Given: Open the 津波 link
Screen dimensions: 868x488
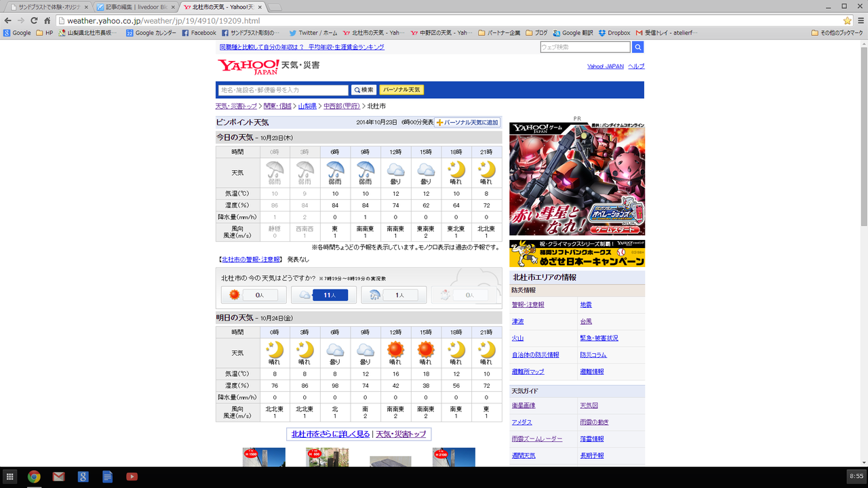Looking at the screenshot, I should [x=517, y=321].
